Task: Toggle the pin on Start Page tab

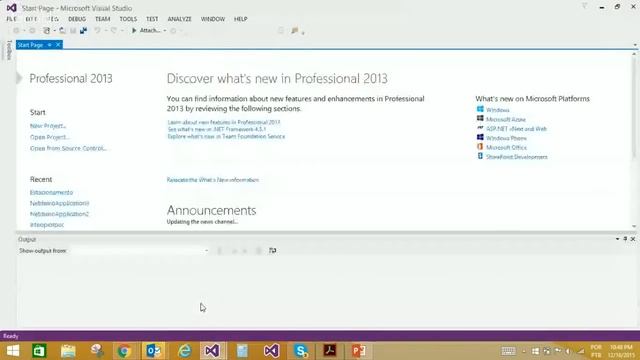Action: pyautogui.click(x=49, y=45)
